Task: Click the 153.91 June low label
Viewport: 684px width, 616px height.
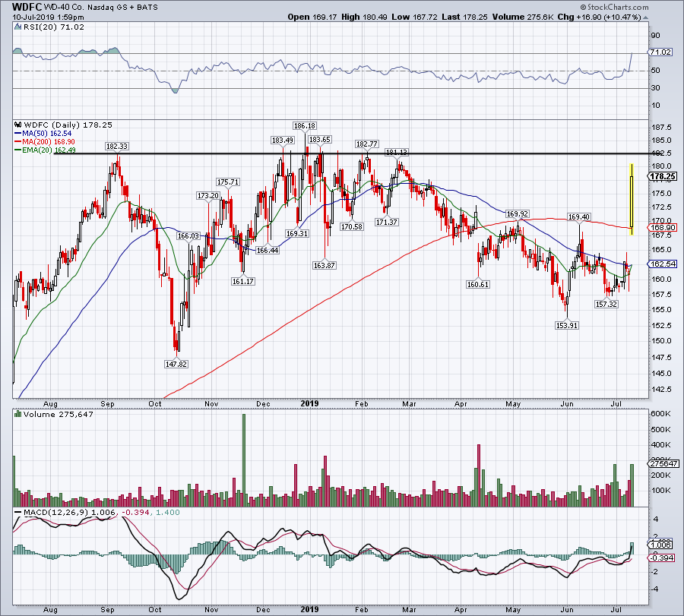Action: point(567,325)
